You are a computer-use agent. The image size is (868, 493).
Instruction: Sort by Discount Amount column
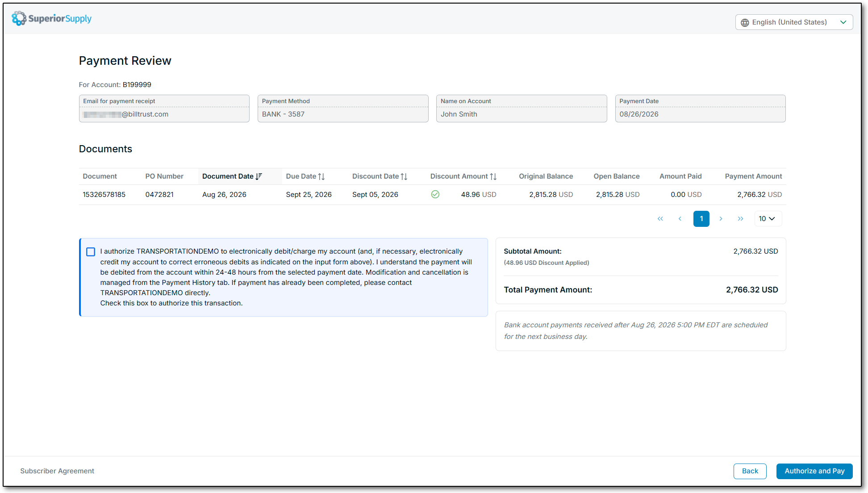(x=463, y=176)
